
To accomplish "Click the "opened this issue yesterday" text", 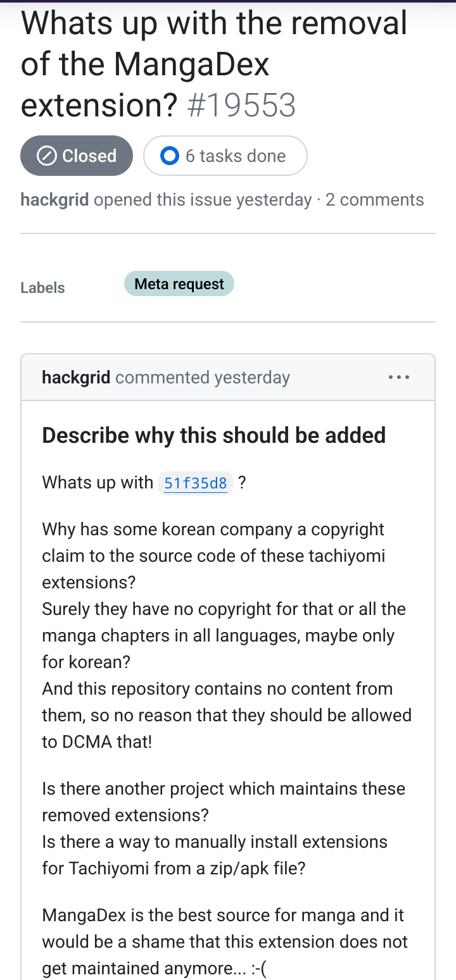I will point(203,200).
